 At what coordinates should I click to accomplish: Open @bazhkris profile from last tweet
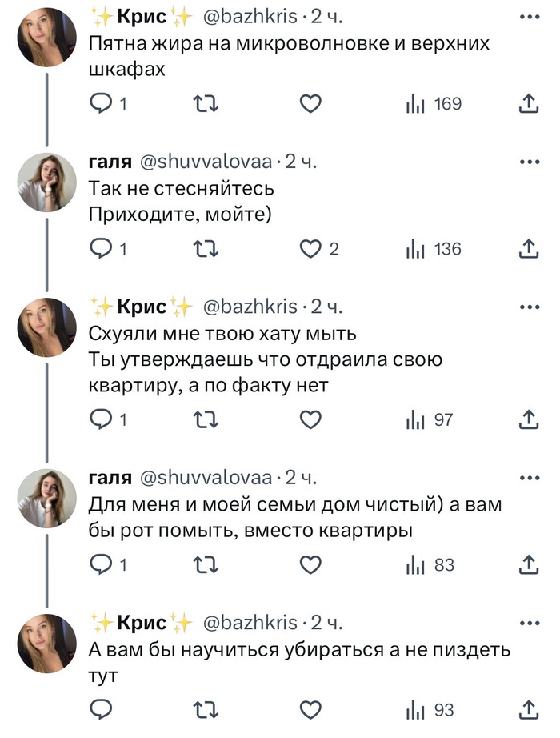coord(250,623)
